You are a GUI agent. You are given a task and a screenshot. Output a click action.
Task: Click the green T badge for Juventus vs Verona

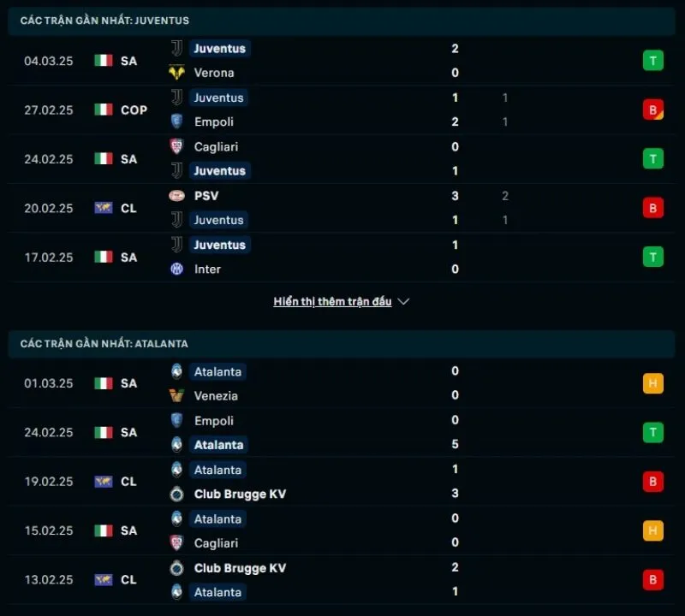pos(652,61)
